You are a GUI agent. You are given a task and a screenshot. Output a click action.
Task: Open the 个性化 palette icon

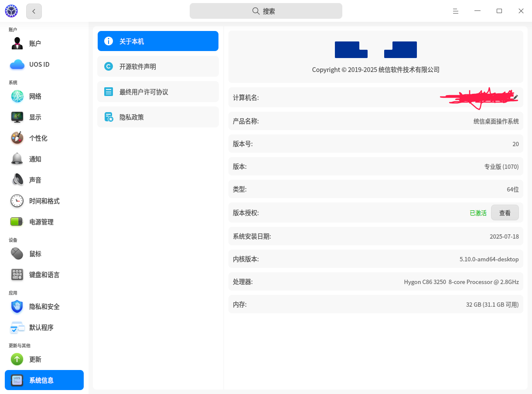click(17, 138)
